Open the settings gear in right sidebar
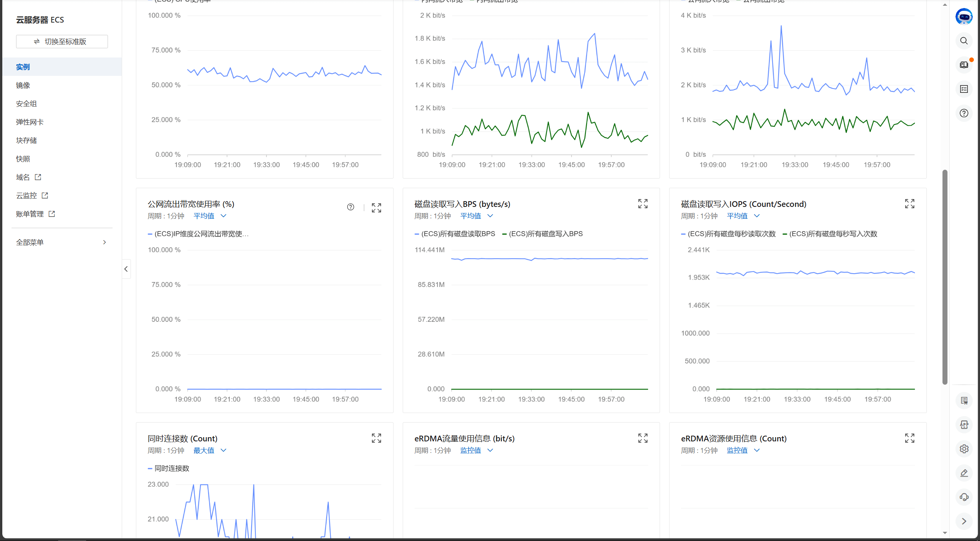This screenshot has height=541, width=980. click(964, 449)
